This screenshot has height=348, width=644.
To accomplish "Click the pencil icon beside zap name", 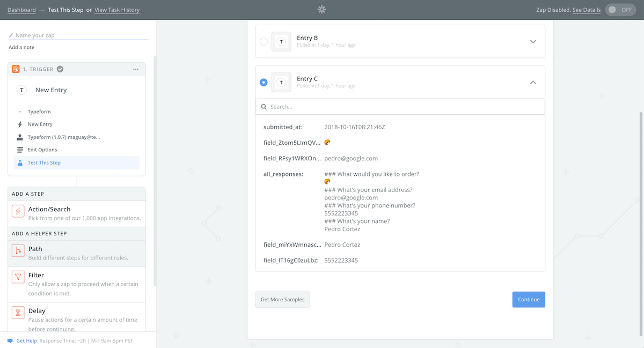I will click(11, 35).
